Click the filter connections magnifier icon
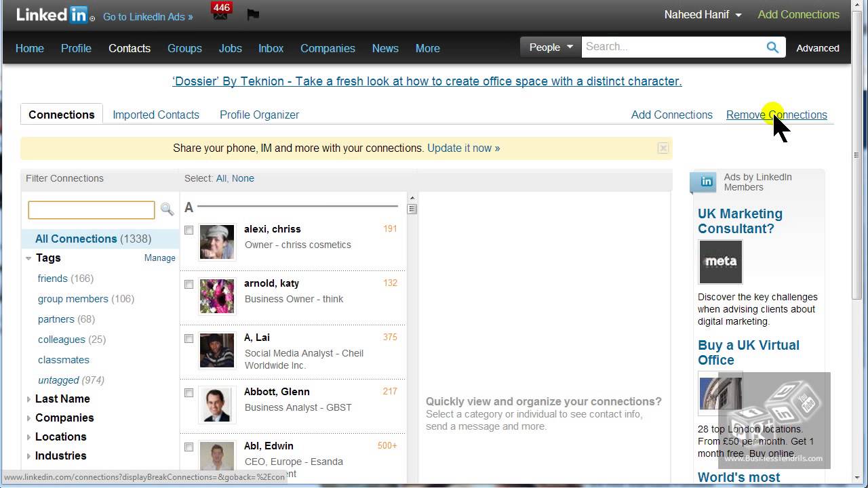The image size is (868, 488). (167, 210)
